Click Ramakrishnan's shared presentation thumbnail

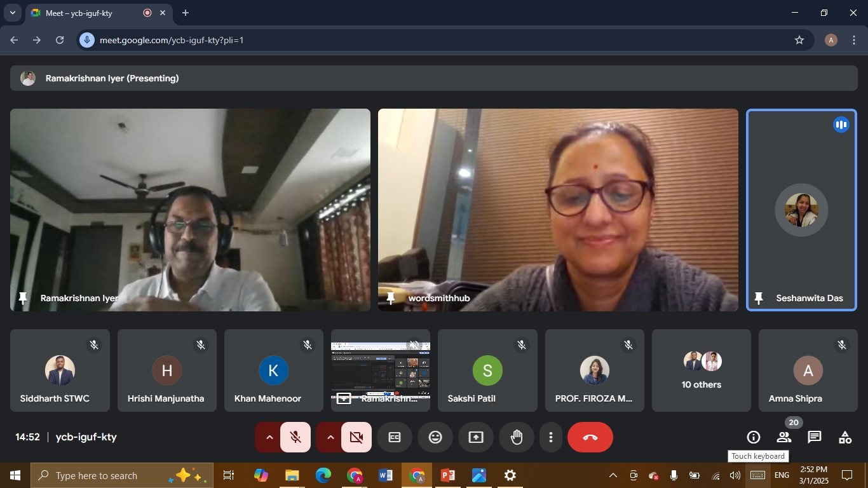pyautogui.click(x=380, y=370)
